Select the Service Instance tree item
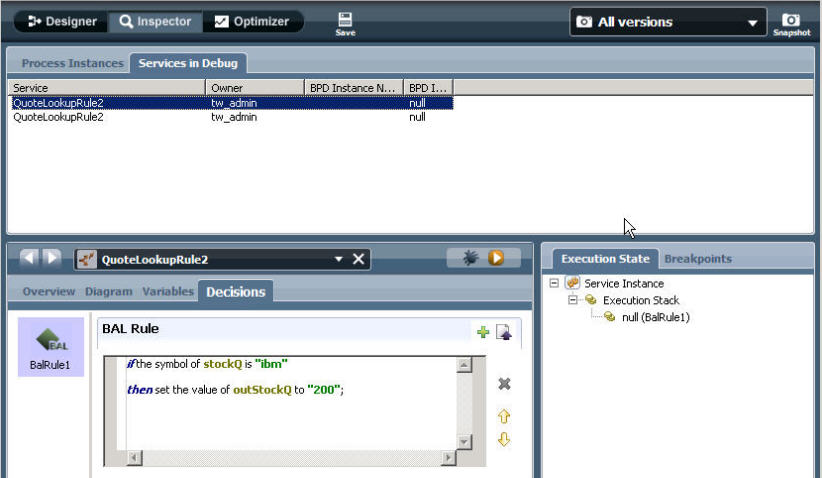Screen dimensions: 822x478 624,284
